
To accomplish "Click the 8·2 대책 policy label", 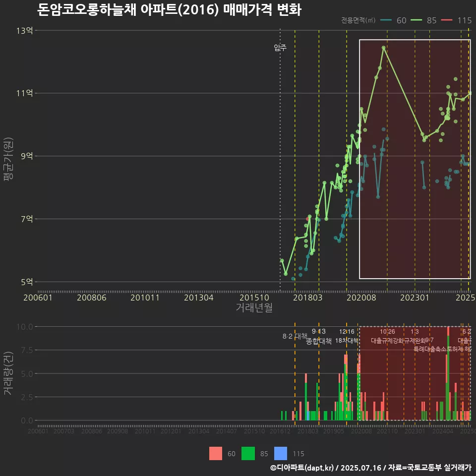I will [x=295, y=336].
